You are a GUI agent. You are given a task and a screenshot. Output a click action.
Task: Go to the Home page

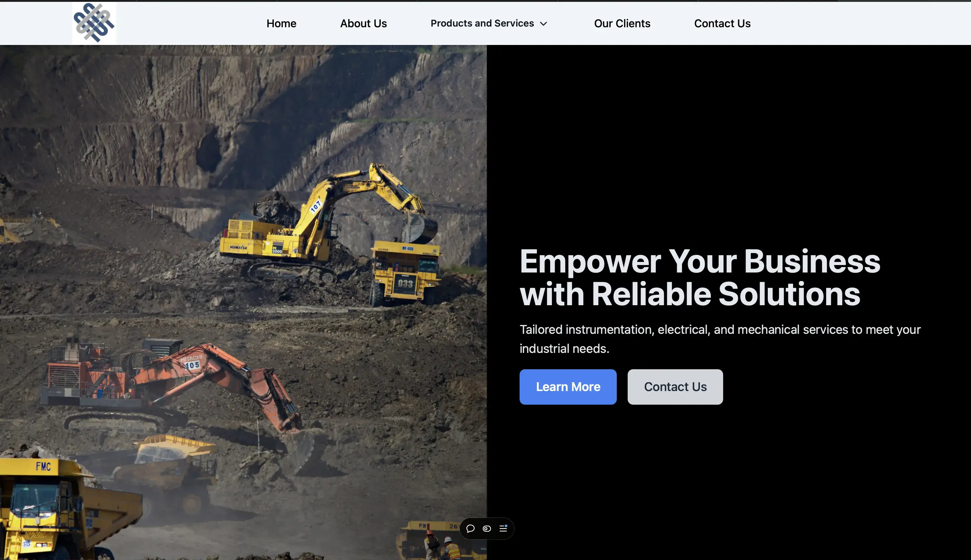tap(281, 24)
